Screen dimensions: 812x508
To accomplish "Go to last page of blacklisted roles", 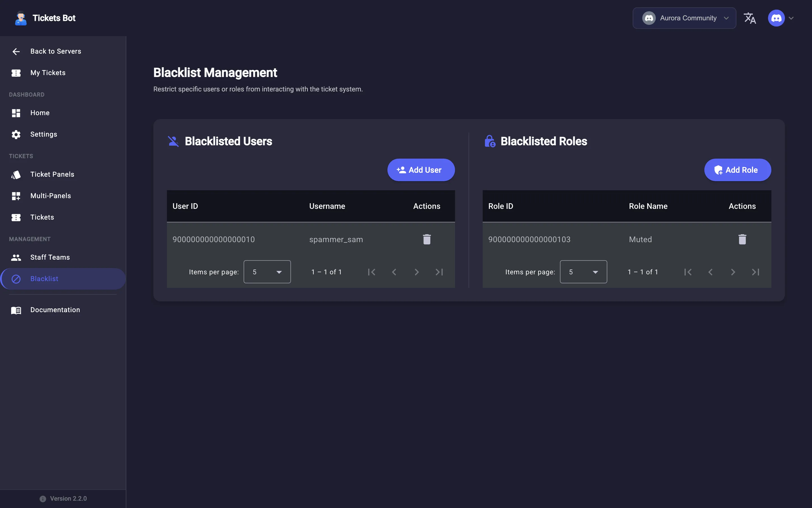I will coord(756,272).
